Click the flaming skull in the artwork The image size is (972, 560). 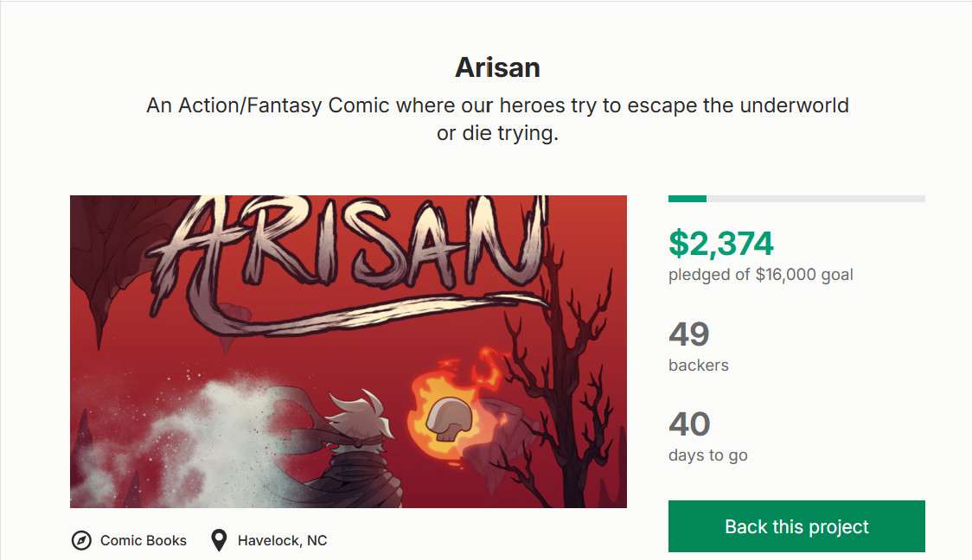click(446, 415)
